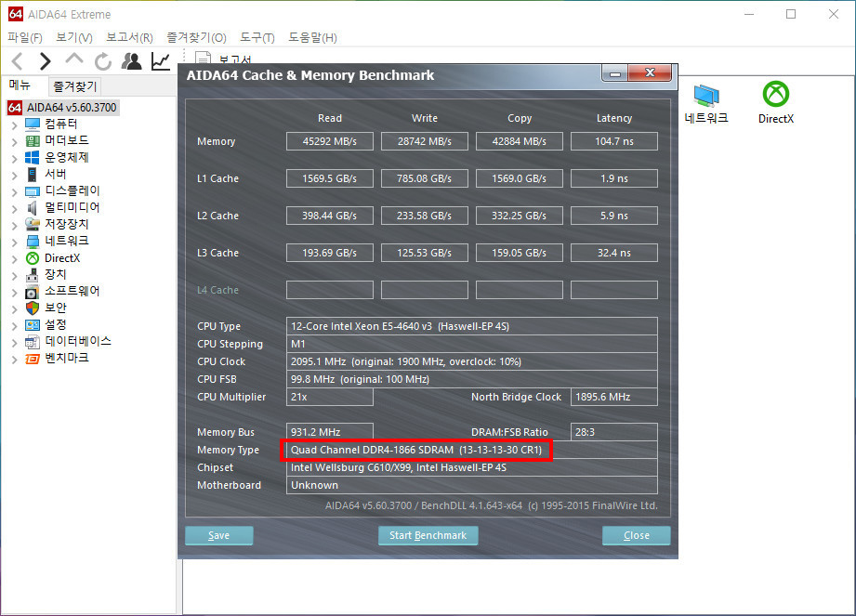Select the 보안 shield icon in tree
The image size is (856, 616).
33,308
